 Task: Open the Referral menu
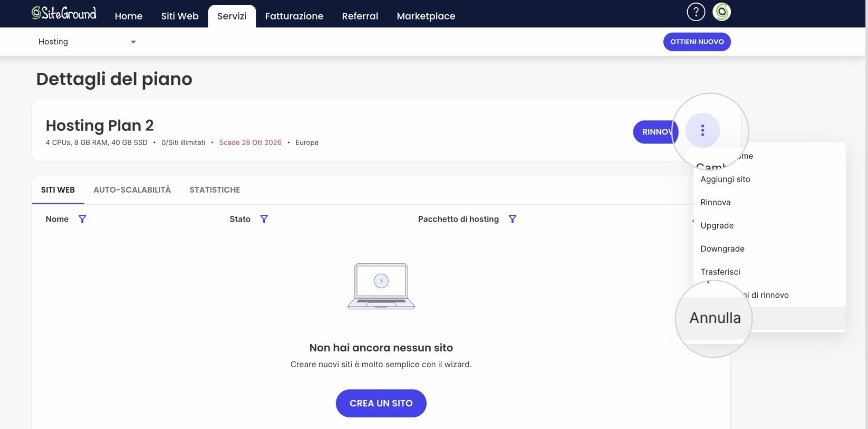(x=360, y=16)
